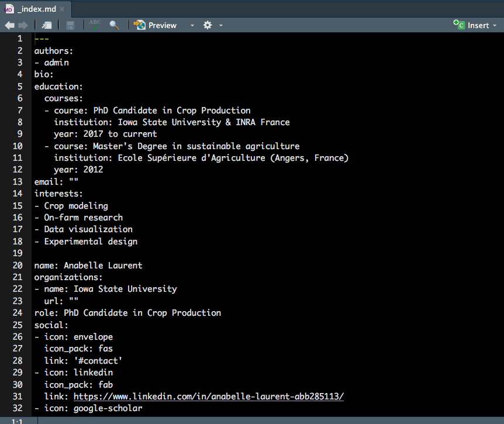Click the back navigation arrow
Image resolution: width=504 pixels, height=424 pixels.
[9, 25]
